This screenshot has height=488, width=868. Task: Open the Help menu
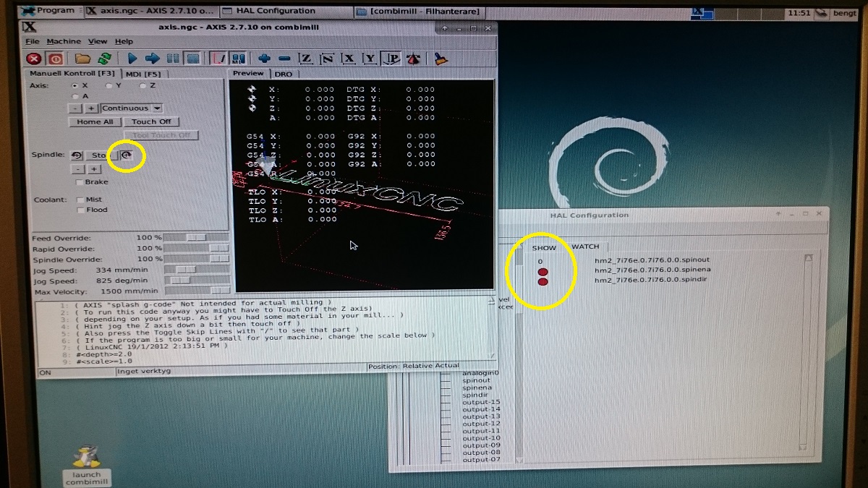coord(124,42)
